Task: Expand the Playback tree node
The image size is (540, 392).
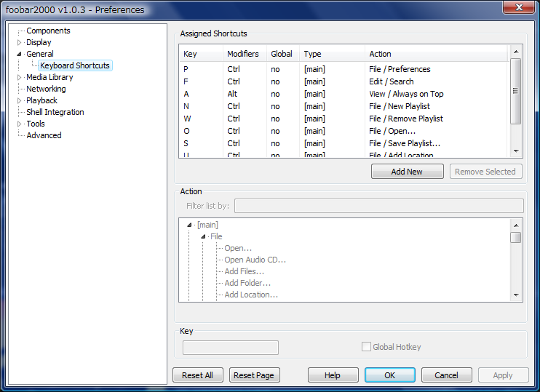Action: coord(19,100)
